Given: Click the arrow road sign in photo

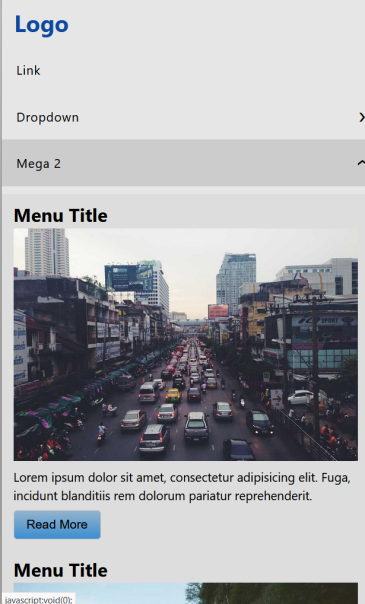Looking at the screenshot, I should [x=277, y=399].
